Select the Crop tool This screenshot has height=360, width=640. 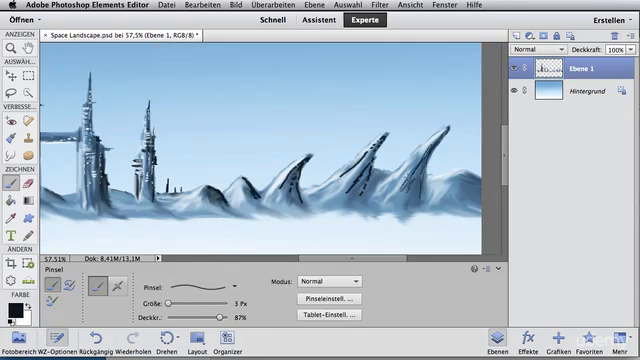coord(11,263)
